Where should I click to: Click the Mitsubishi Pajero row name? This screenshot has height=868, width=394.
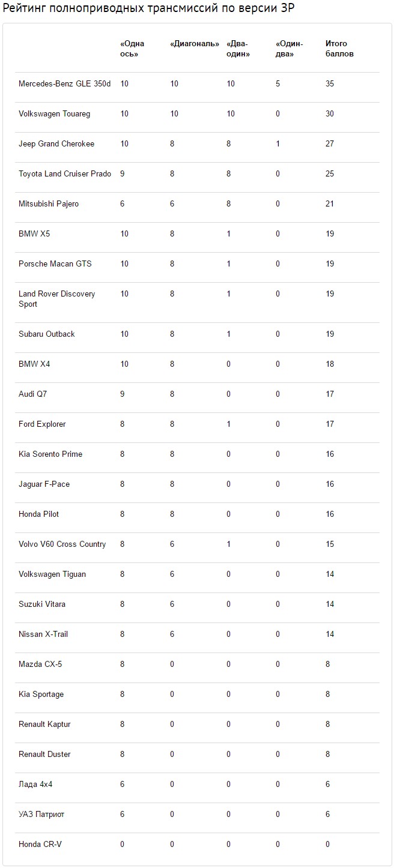(x=49, y=204)
